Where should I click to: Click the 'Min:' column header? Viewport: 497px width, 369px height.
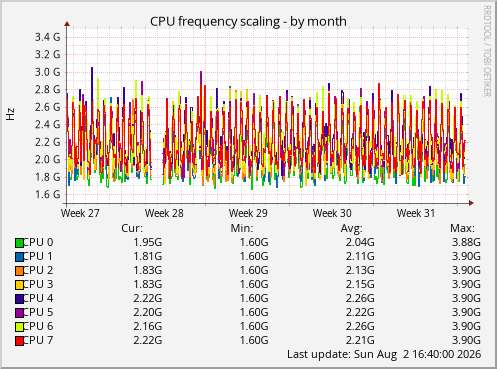tap(242, 228)
